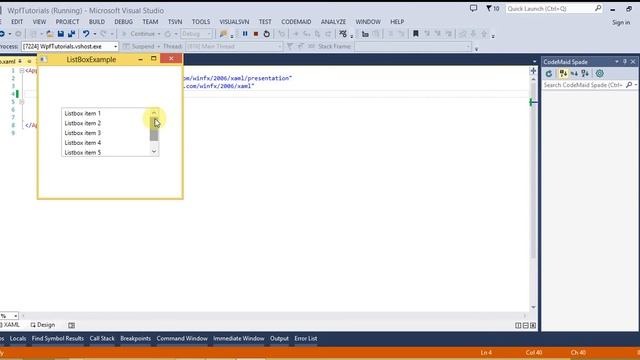Open the Immediate Window tab
640x360 pixels.
tap(238, 338)
